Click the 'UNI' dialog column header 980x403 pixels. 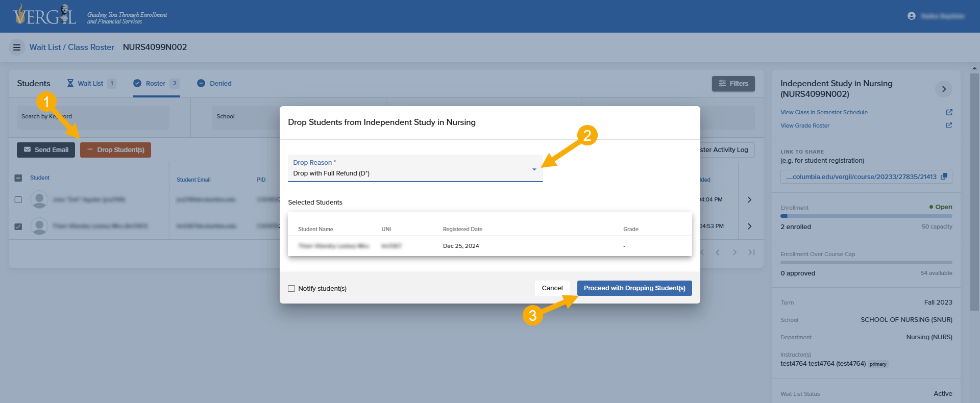tap(386, 229)
